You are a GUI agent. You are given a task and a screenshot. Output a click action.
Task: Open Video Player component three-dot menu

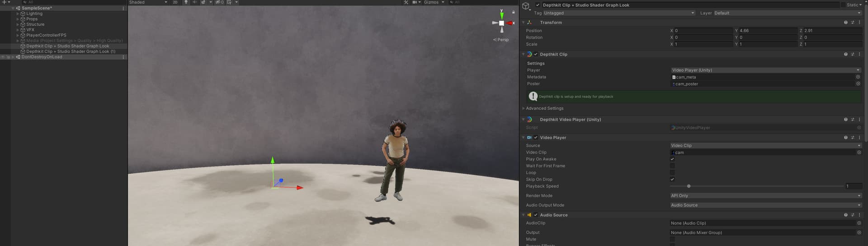(859, 138)
